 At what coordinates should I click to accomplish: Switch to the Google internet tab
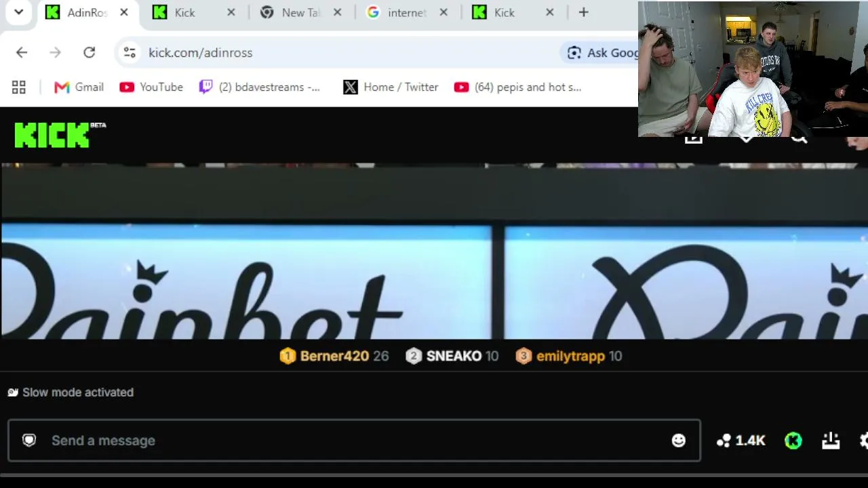pos(406,12)
